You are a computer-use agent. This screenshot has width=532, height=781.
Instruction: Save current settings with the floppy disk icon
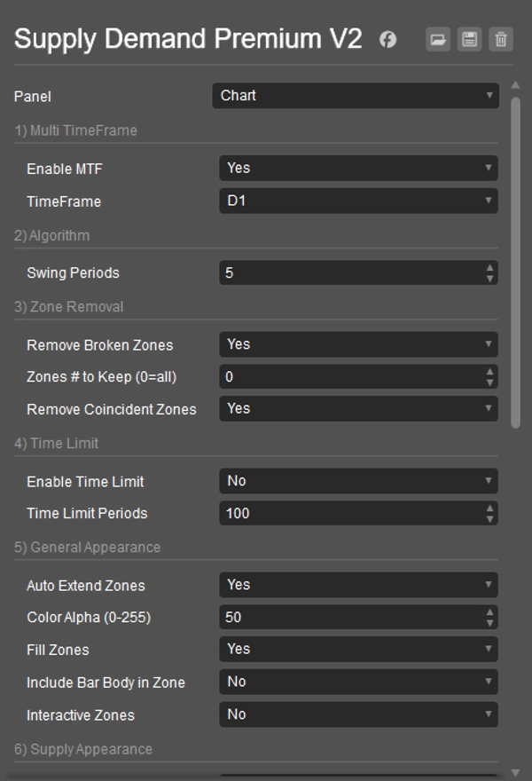[x=470, y=40]
